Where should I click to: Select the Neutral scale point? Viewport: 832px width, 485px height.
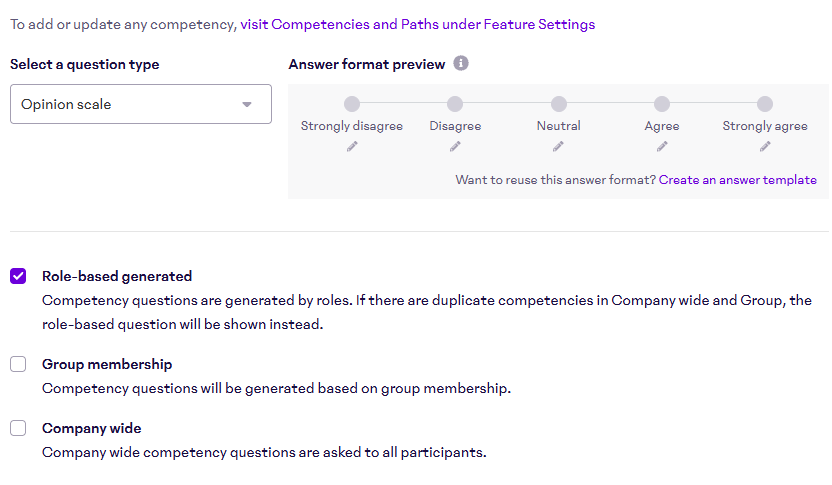click(x=559, y=104)
